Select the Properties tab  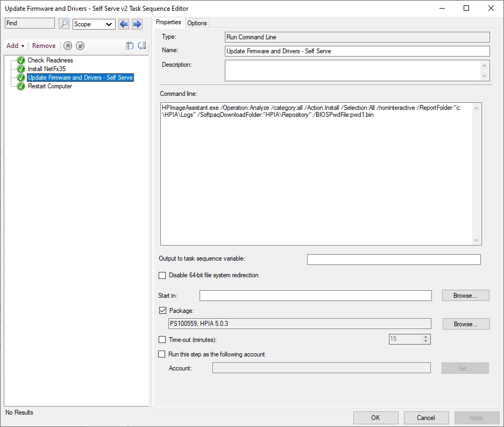168,22
